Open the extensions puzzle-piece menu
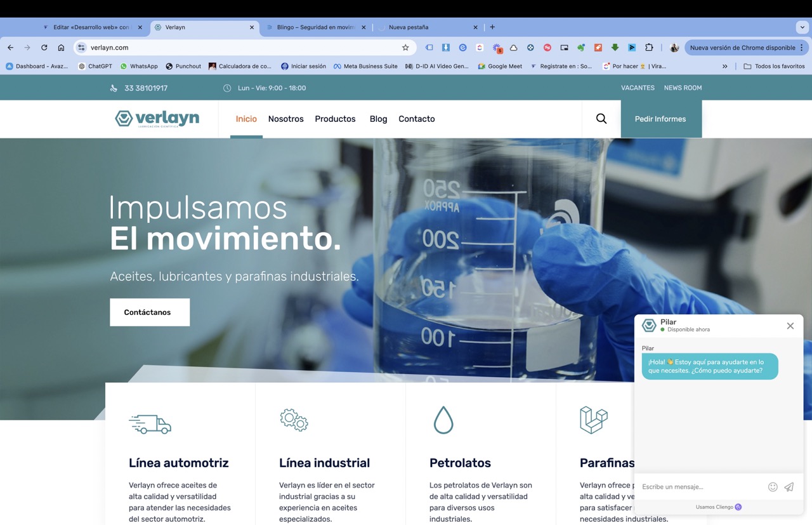Image resolution: width=812 pixels, height=525 pixels. (650, 48)
